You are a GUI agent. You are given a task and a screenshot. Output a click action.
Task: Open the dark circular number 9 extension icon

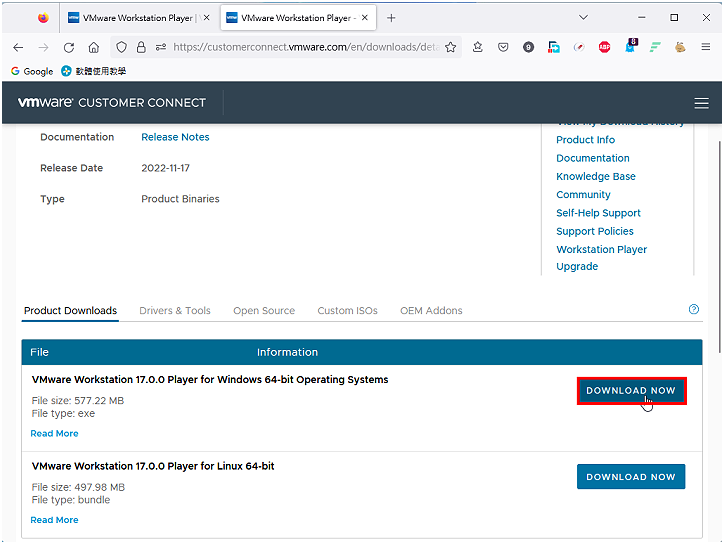point(528,47)
